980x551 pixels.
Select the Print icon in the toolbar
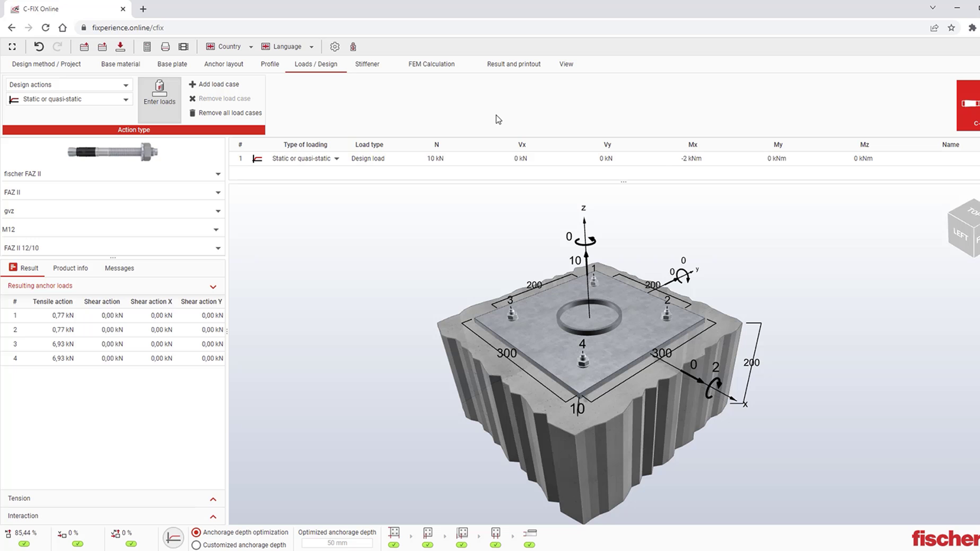[165, 46]
